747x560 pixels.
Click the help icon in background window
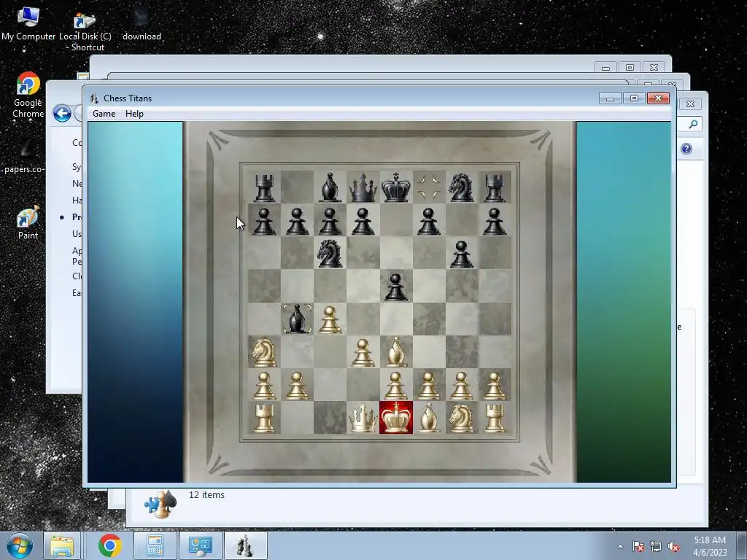tap(686, 149)
